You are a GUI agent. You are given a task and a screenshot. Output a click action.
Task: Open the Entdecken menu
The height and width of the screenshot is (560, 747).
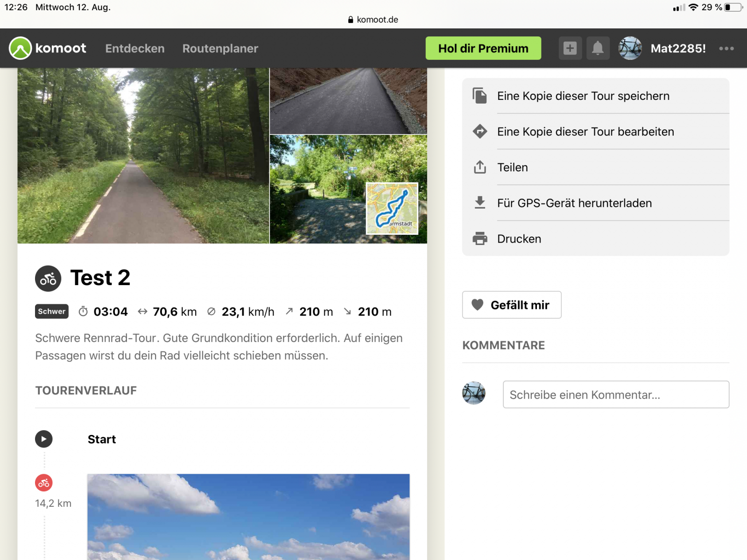coord(135,49)
